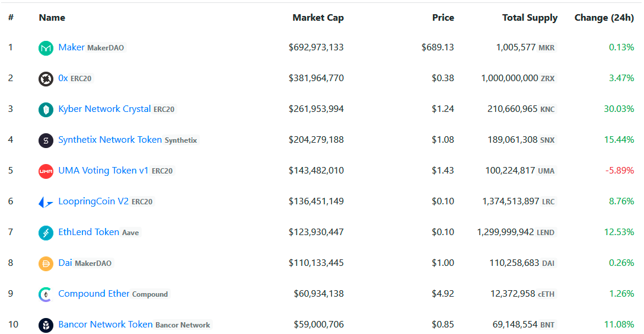Select the market cap value $381,964,770
Viewport: 644px width, 334px height.
click(x=316, y=78)
